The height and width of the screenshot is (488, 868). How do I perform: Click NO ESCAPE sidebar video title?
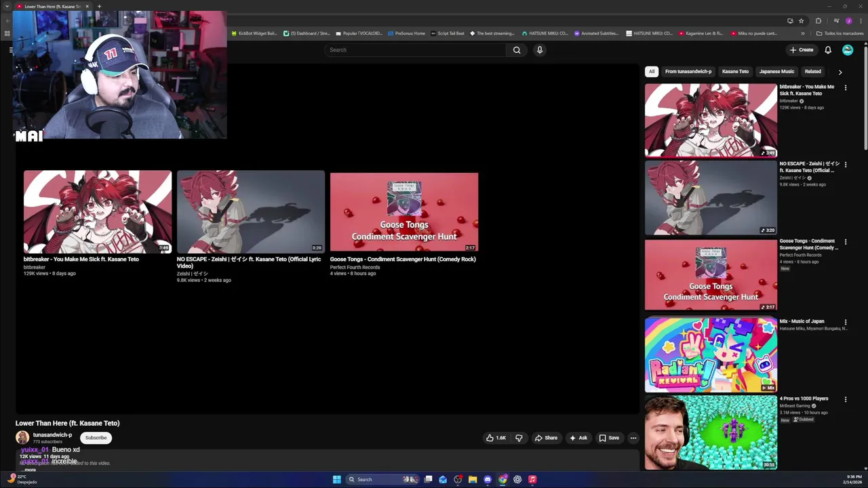point(809,167)
